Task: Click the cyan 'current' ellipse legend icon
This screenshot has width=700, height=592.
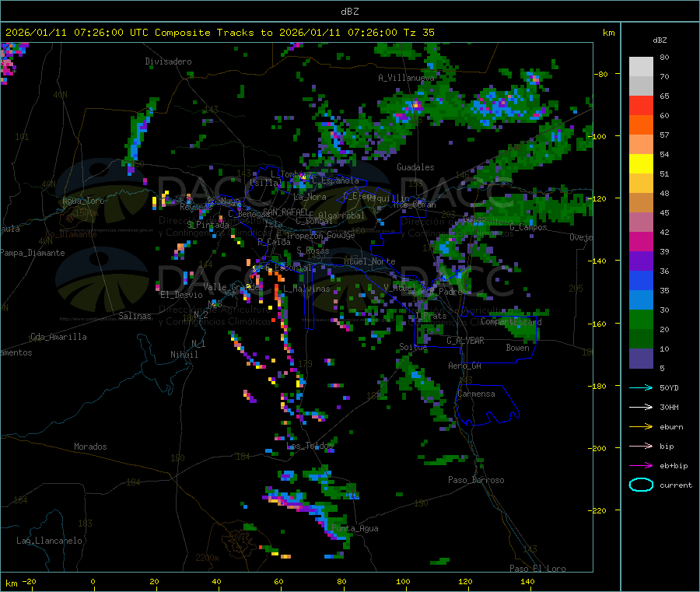Action: (x=641, y=485)
